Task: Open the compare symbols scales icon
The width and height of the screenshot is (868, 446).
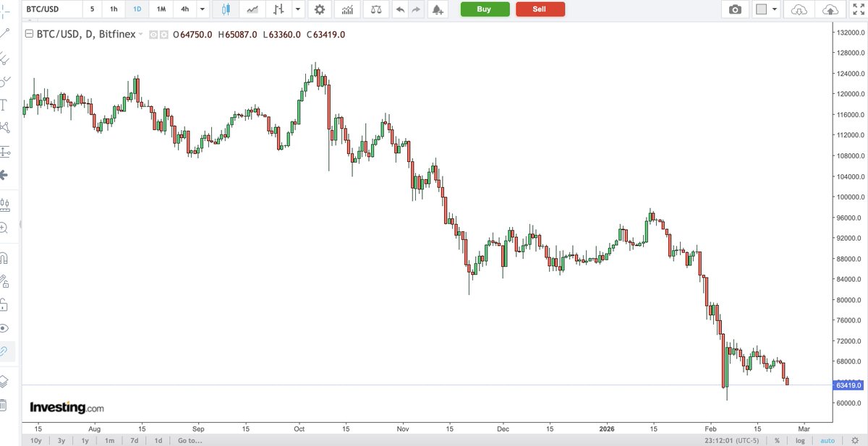Action: 375,9
